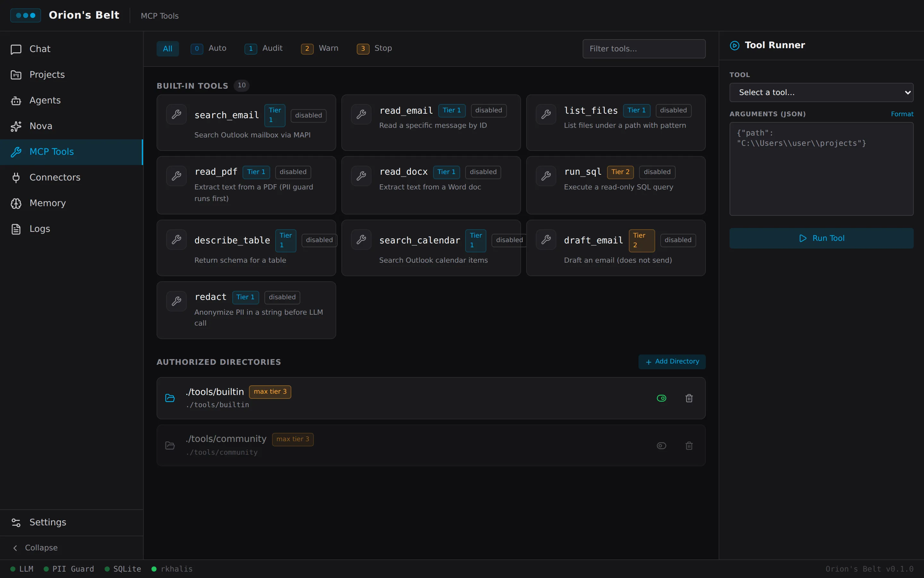Toggle visibility eye for ./tools/community

[x=662, y=446]
